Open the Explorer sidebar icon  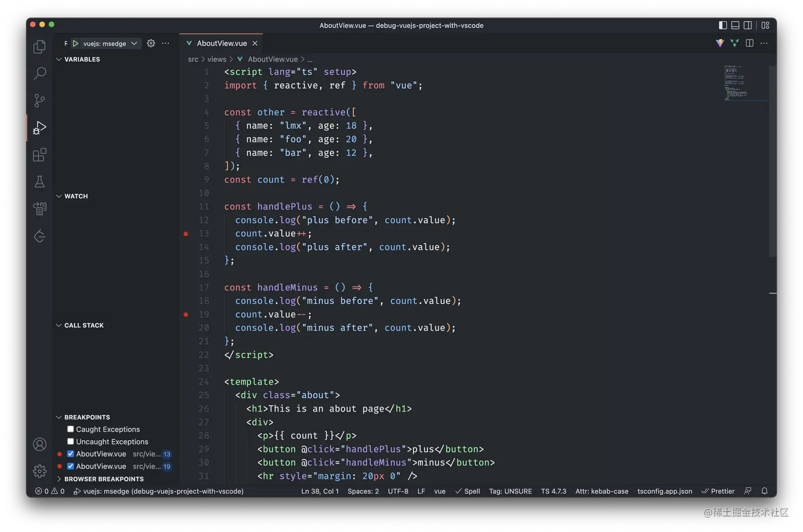39,47
